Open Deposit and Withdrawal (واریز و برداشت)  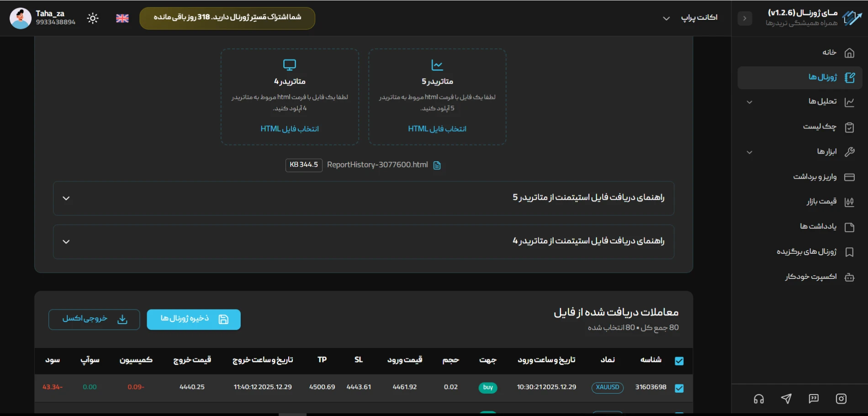[x=800, y=177]
